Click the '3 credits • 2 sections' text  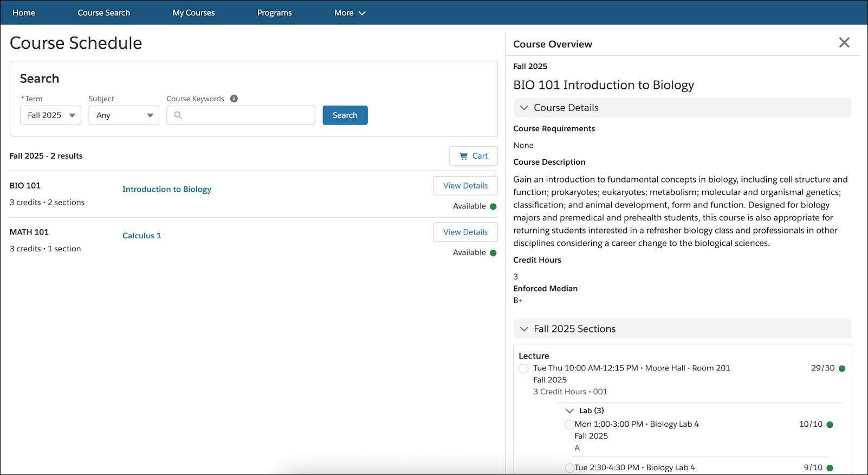[x=47, y=203]
